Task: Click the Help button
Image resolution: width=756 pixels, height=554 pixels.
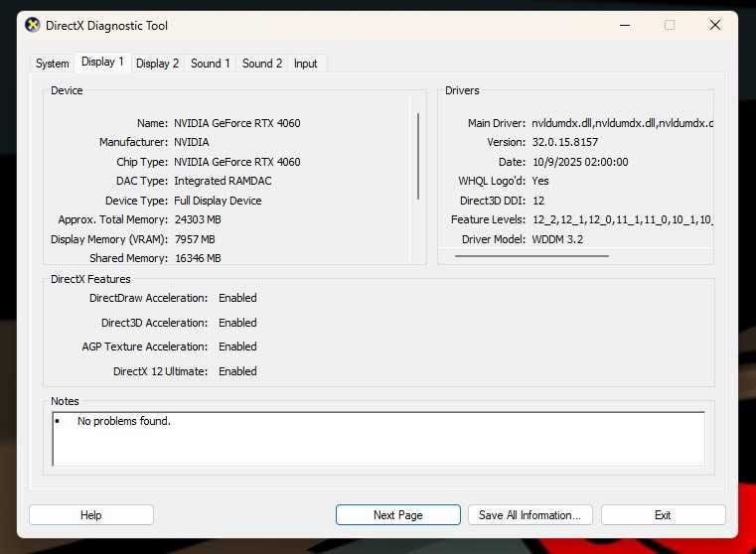Action: click(91, 515)
